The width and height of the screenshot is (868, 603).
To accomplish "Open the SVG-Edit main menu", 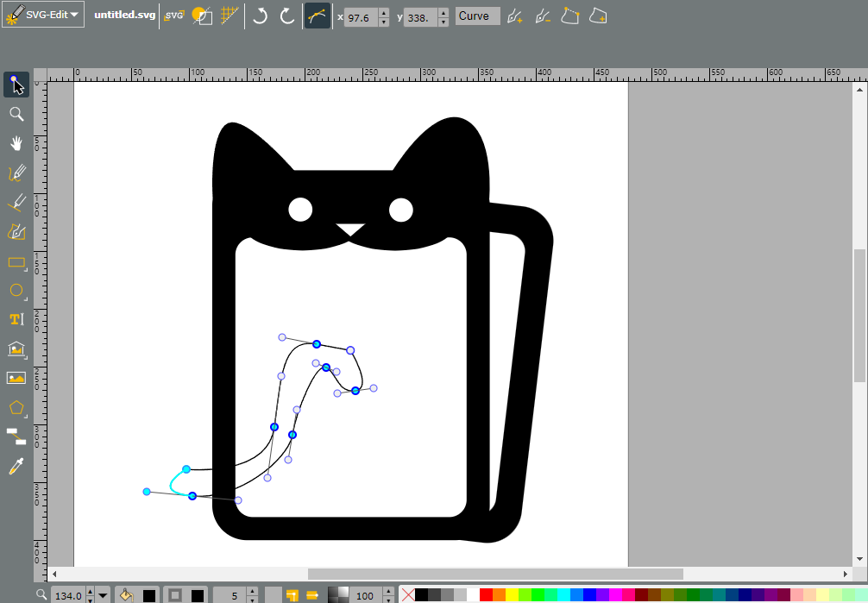I will pos(43,15).
